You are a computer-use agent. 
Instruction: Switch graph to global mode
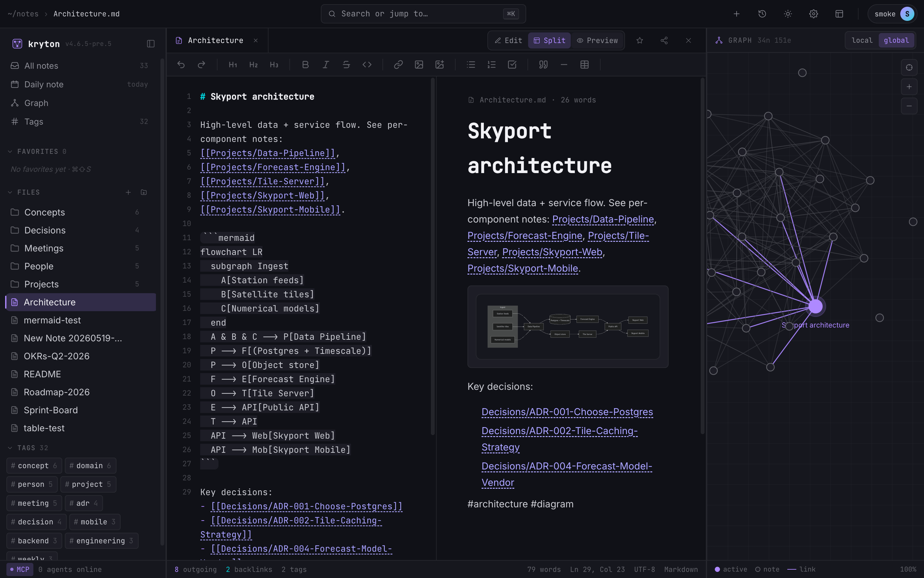point(896,40)
